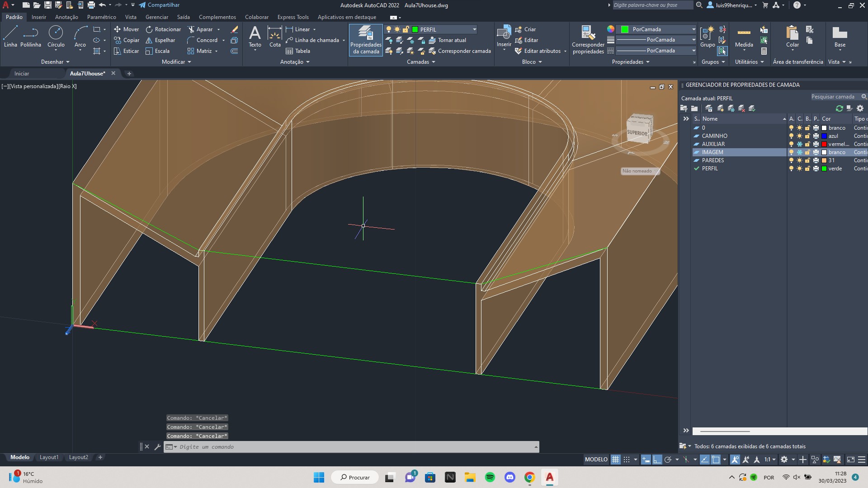868x488 pixels.
Task: Click the Inserir block tool
Action: coord(504,36)
